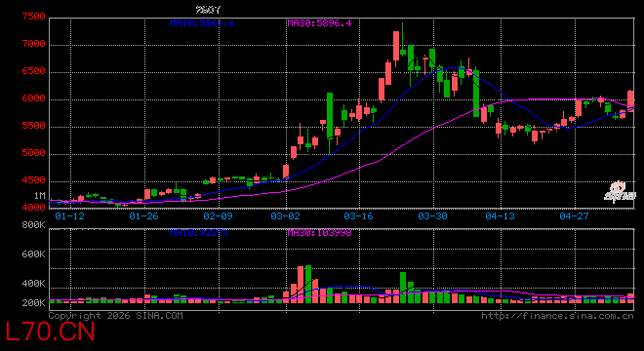
Task: Click the Copyright 2026 SINA.COM text
Action: point(116,316)
